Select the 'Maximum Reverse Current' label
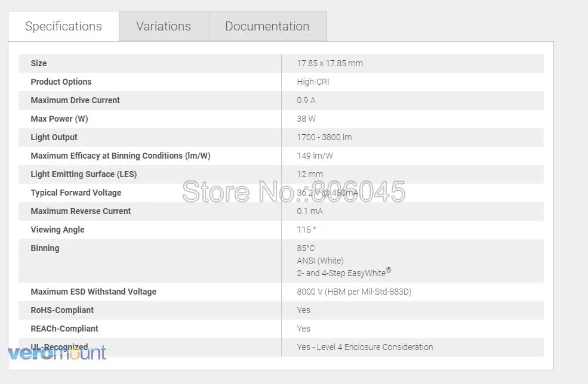The height and width of the screenshot is (384, 588). click(81, 211)
